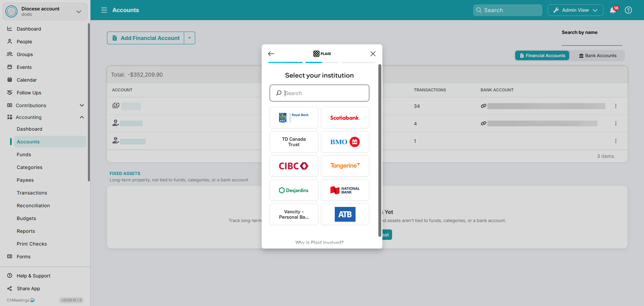This screenshot has height=306, width=644.
Task: Switch to Bank Accounts tab
Action: [598, 55]
